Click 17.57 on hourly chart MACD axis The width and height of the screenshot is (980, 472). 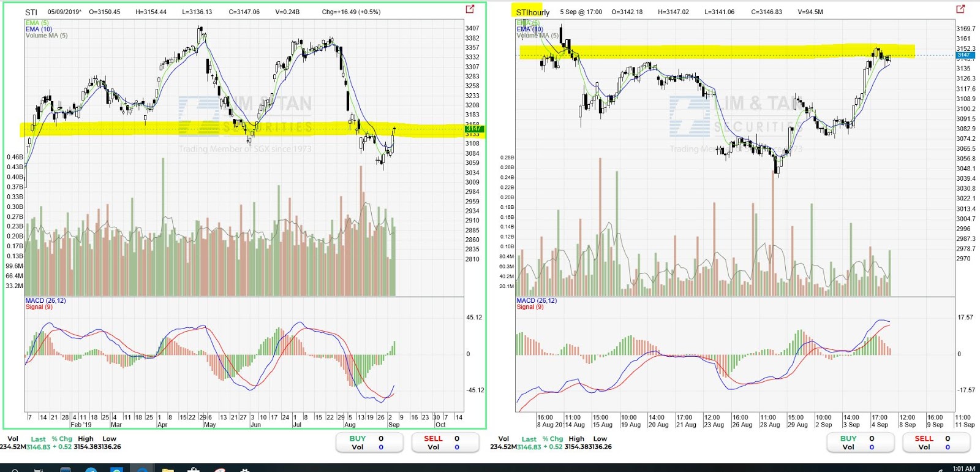(965, 318)
